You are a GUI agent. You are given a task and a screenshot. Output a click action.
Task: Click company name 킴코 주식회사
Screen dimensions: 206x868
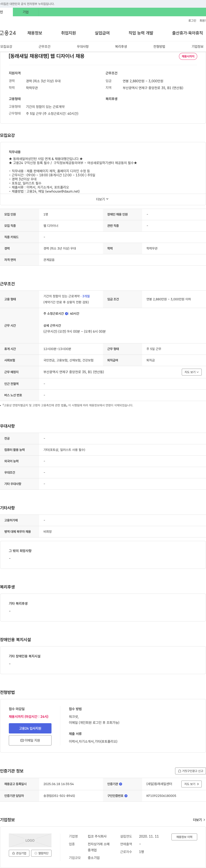[x=97, y=837]
